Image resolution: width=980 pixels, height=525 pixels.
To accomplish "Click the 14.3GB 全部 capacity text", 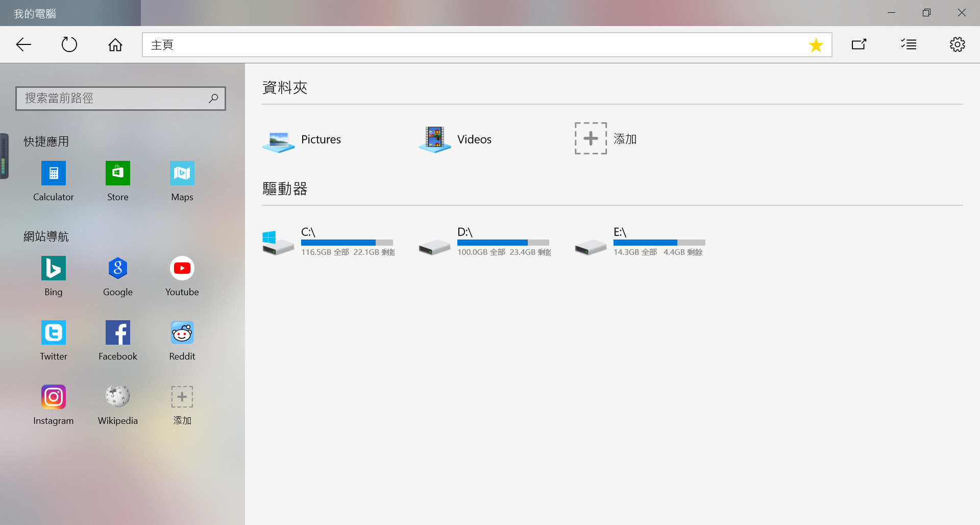I will click(x=635, y=252).
